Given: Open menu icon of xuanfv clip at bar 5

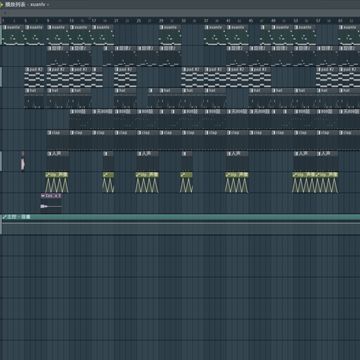Looking at the screenshot, I should (x=27, y=27).
